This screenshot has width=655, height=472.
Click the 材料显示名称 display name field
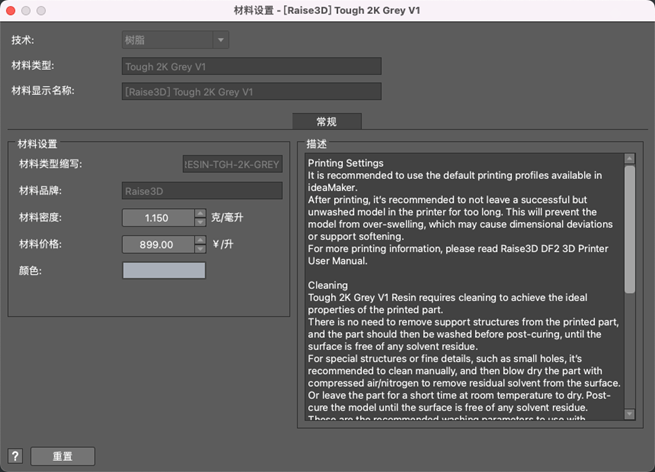tap(251, 92)
